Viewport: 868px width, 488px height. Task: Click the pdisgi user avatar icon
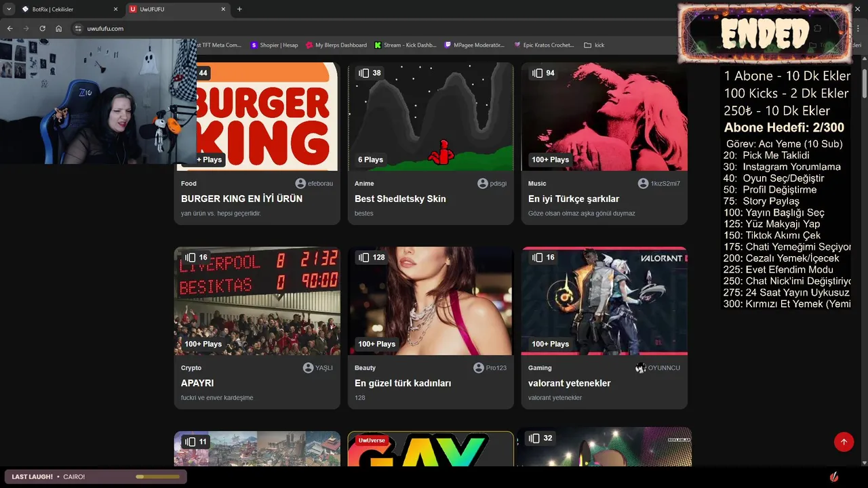483,184
